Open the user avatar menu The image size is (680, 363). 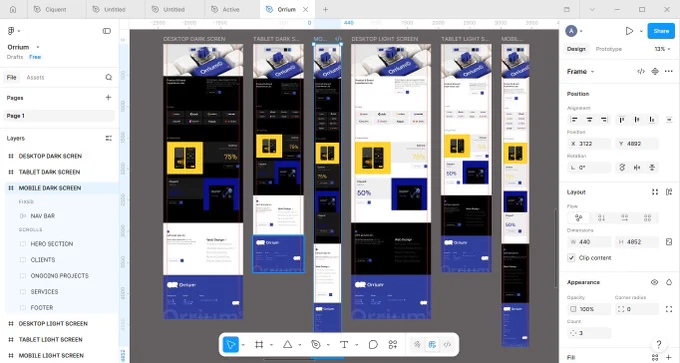(x=574, y=31)
